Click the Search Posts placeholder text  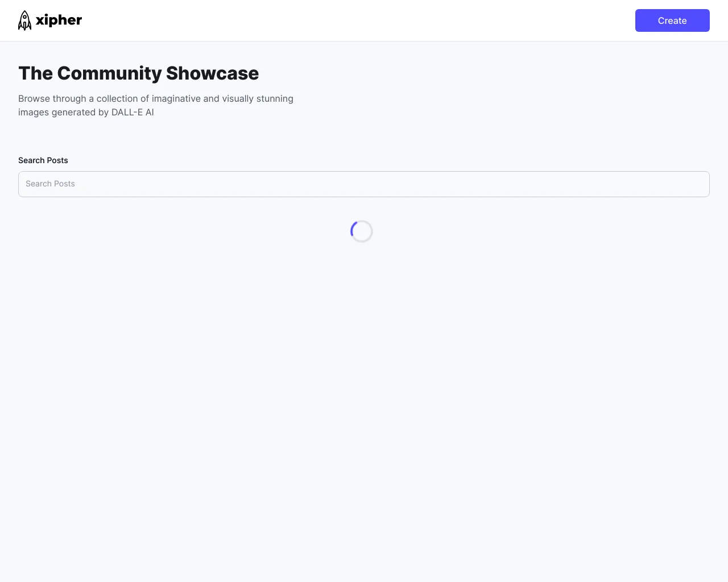[x=50, y=184]
